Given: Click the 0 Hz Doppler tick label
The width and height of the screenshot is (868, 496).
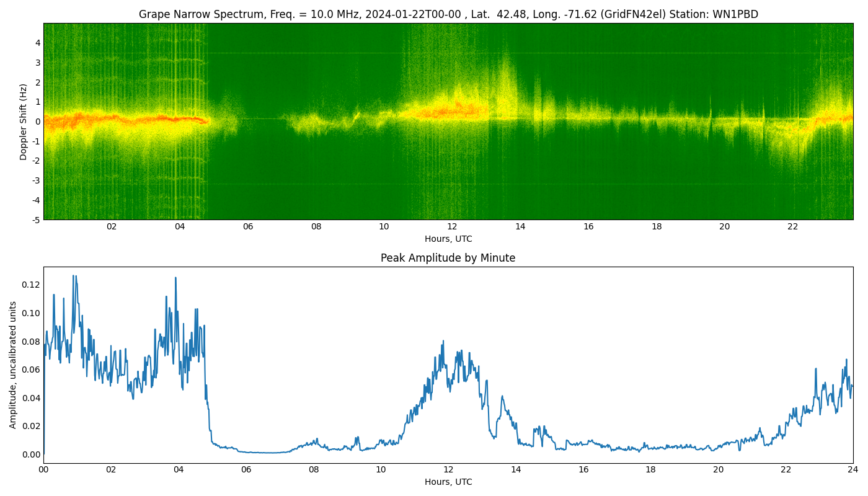Looking at the screenshot, I should (x=38, y=122).
